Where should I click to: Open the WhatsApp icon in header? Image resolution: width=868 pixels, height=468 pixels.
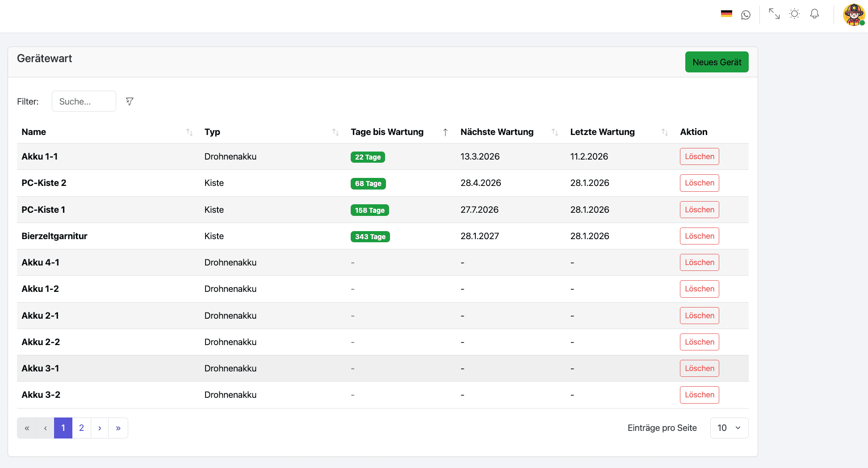click(746, 15)
